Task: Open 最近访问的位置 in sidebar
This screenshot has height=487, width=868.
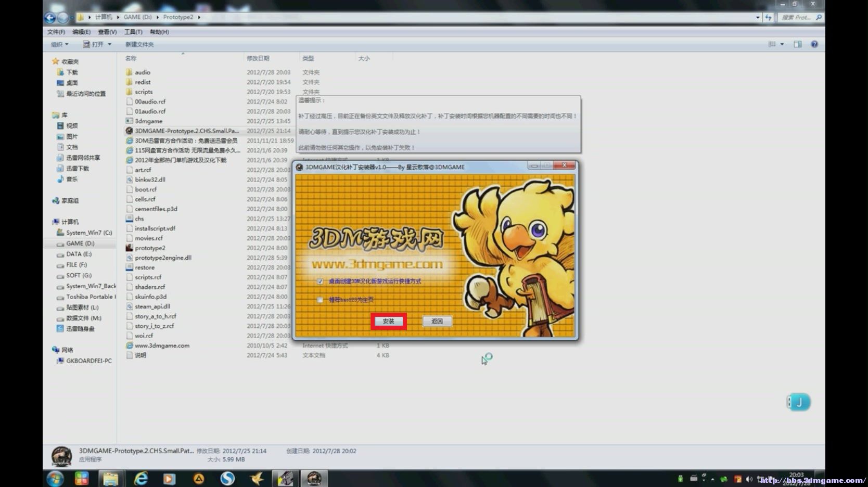Action: click(86, 94)
